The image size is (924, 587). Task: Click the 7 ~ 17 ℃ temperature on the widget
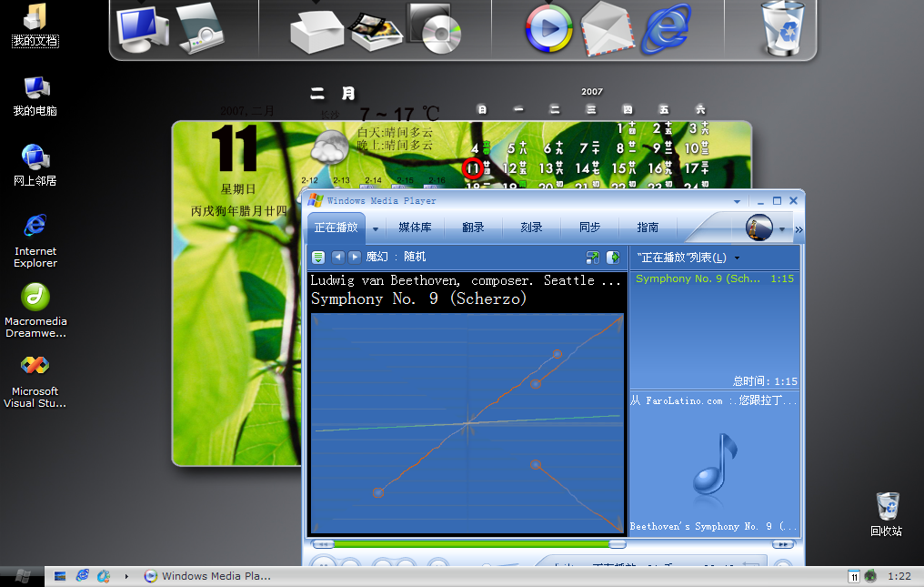click(x=400, y=113)
